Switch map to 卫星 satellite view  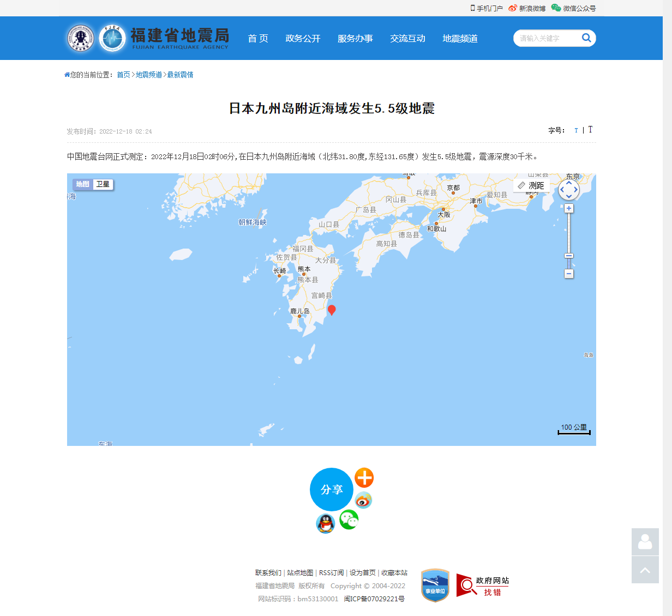(x=103, y=184)
